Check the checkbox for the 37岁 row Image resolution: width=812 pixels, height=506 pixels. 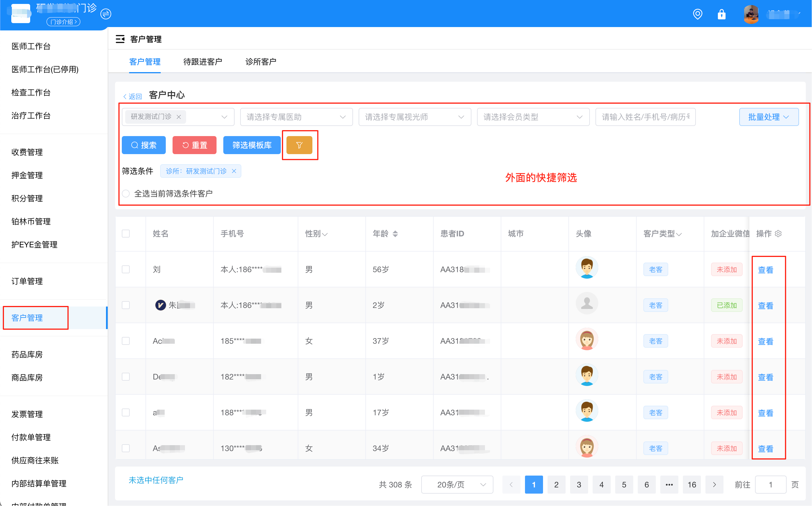126,341
